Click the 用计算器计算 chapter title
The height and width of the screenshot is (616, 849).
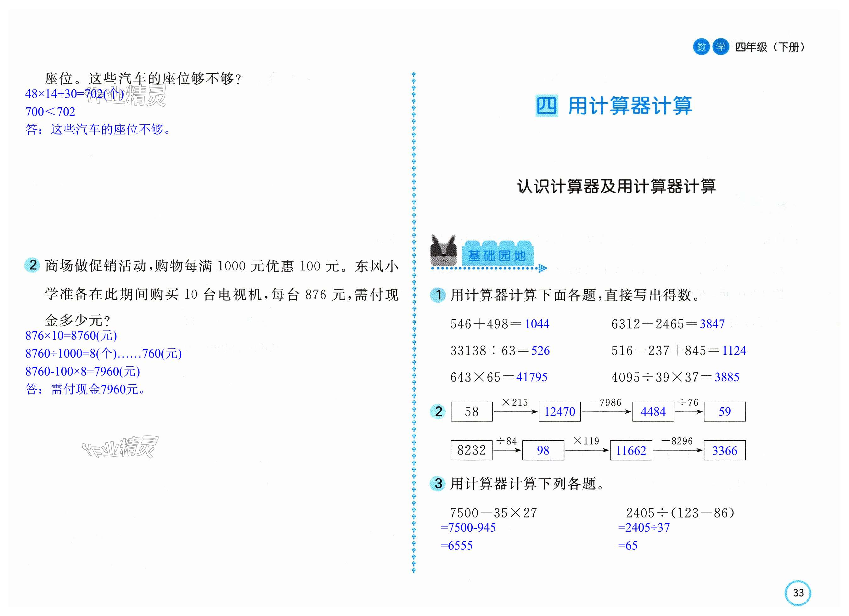click(x=630, y=105)
